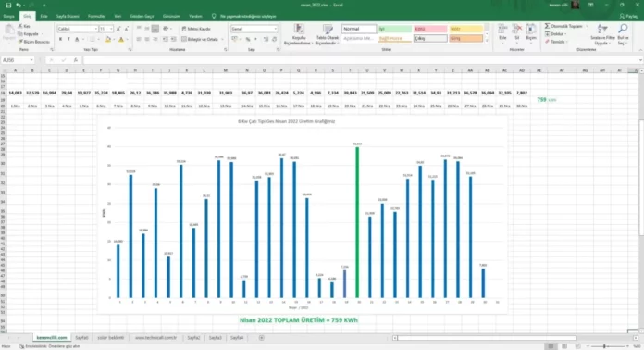Viewport: 644px width, 350px height.
Task: Toggle italic (T) formatting
Action: pyautogui.click(x=68, y=40)
